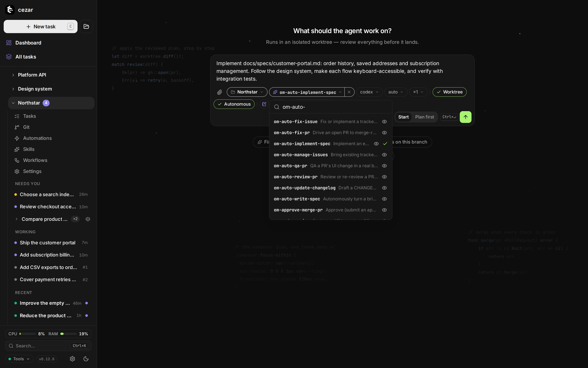
Task: Select om-auto-update-changelog skill
Action: point(330,188)
